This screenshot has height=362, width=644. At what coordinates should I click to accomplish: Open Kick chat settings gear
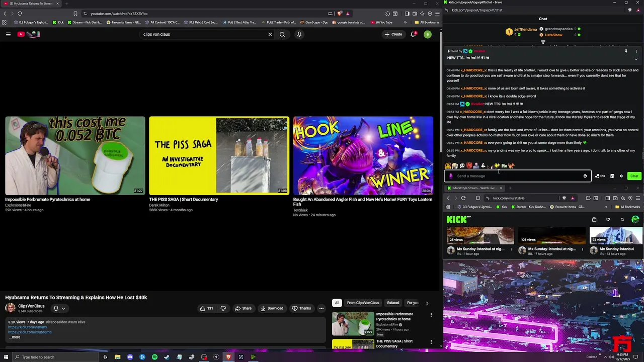621,176
